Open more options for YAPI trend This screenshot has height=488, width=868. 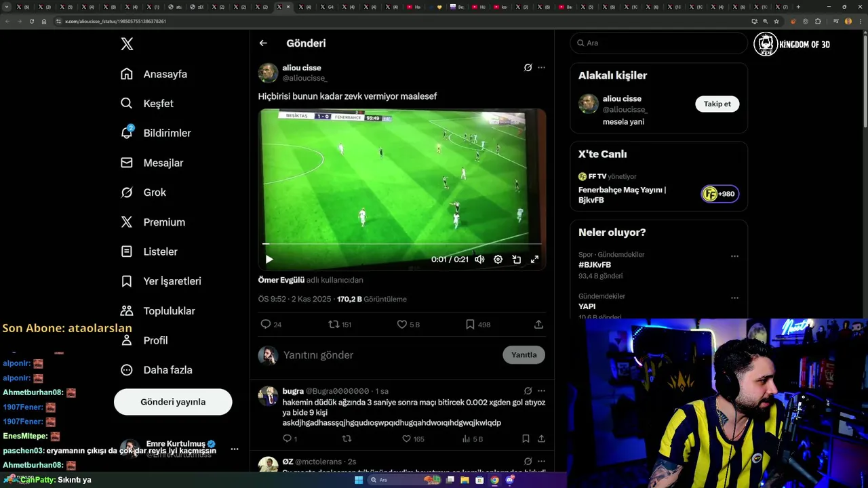point(734,298)
